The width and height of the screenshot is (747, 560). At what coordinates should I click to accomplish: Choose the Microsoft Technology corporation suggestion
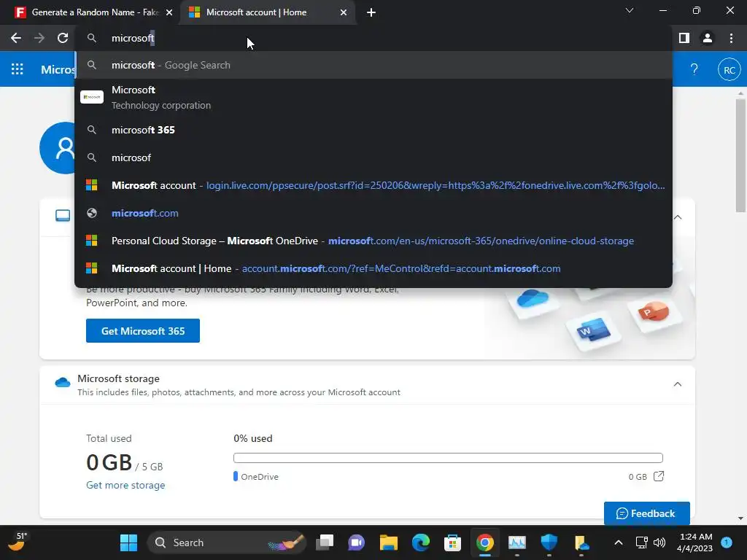[373, 97]
